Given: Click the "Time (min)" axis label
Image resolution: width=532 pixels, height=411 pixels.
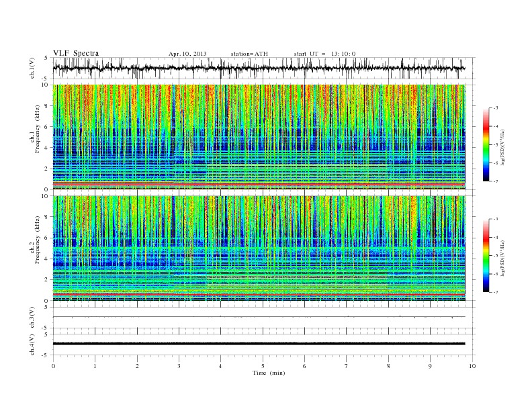Looking at the screenshot, I should 269,373.
